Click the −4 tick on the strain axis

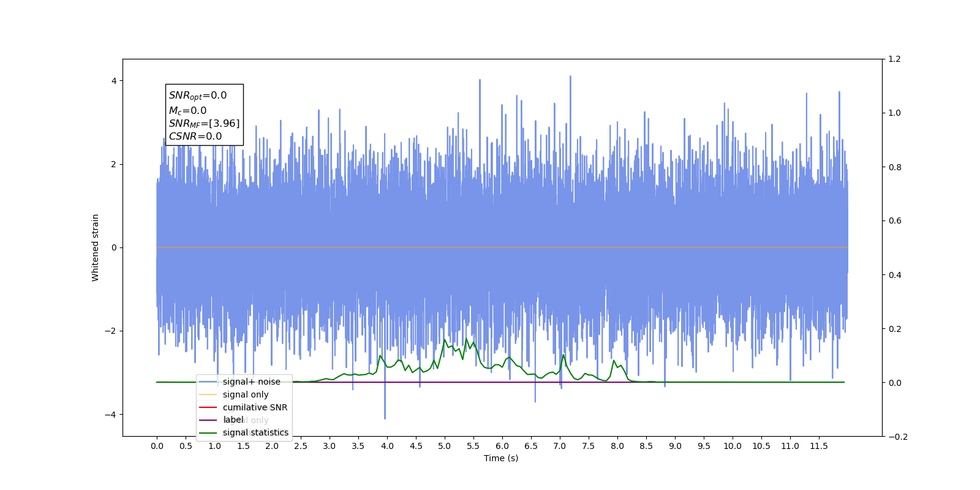pos(110,415)
